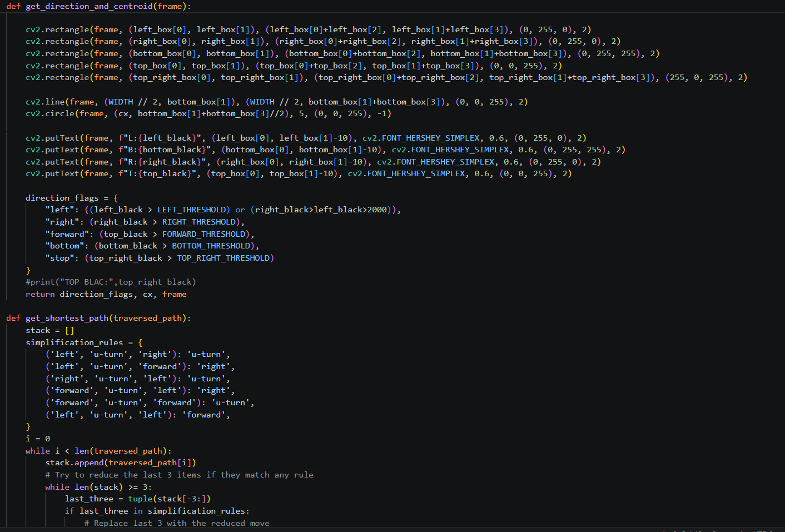Click the line 'last_three = tuple(stack[-3:])'
Screen dimensions: 785x532
138,499
